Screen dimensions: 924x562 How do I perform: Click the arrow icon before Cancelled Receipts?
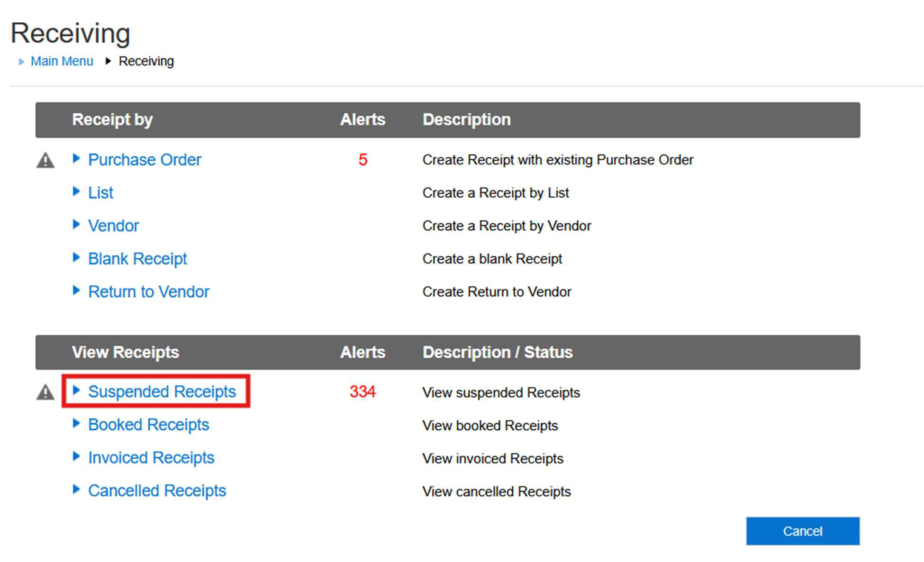coord(76,489)
